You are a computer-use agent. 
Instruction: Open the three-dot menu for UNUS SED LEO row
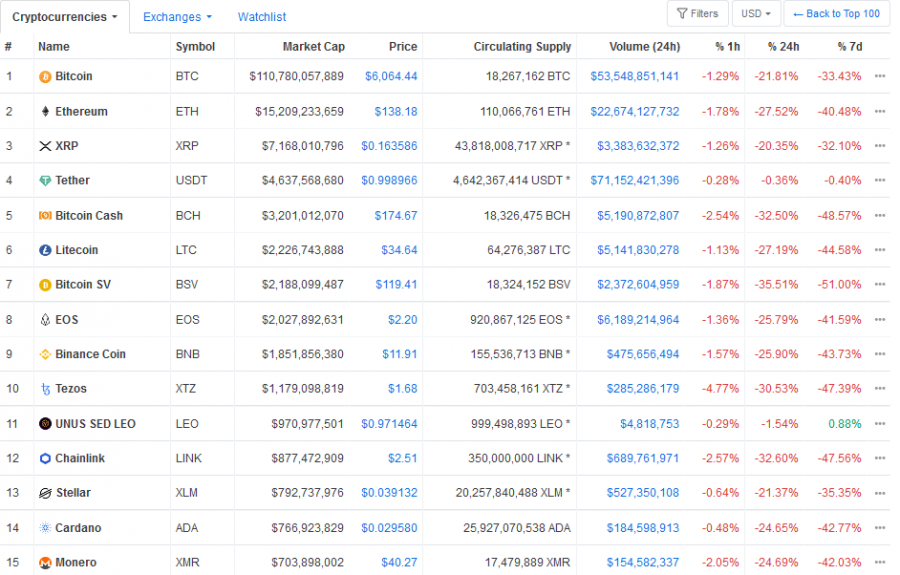(880, 424)
